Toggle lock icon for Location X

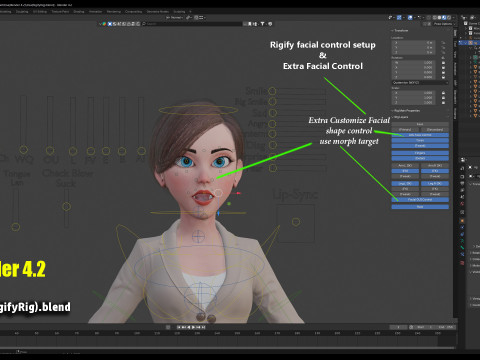pyautogui.click(x=443, y=43)
